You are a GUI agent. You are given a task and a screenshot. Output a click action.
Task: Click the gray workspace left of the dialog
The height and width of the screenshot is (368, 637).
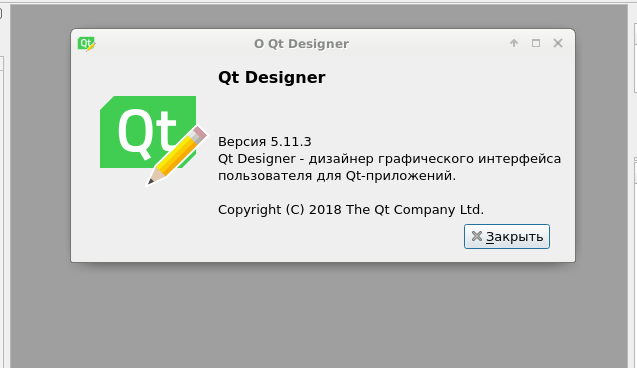pos(40,162)
